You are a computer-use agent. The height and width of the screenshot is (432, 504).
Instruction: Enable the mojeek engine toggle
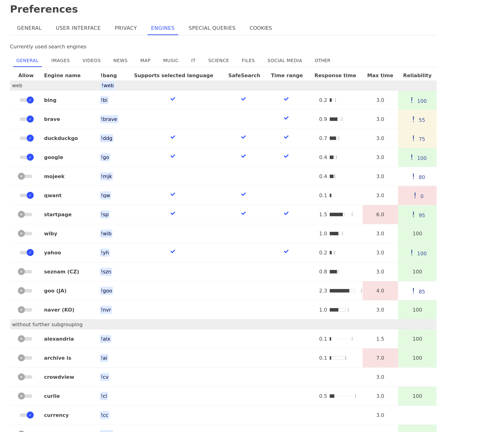point(25,176)
